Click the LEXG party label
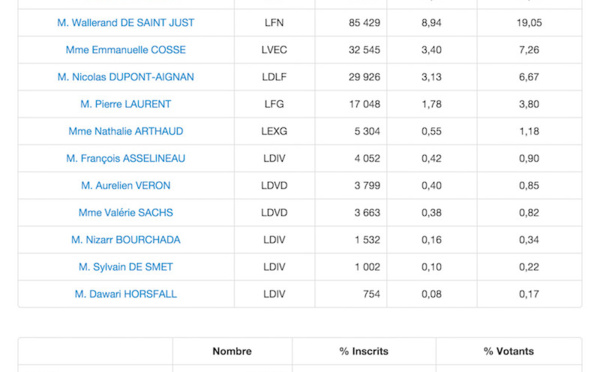 click(x=274, y=132)
